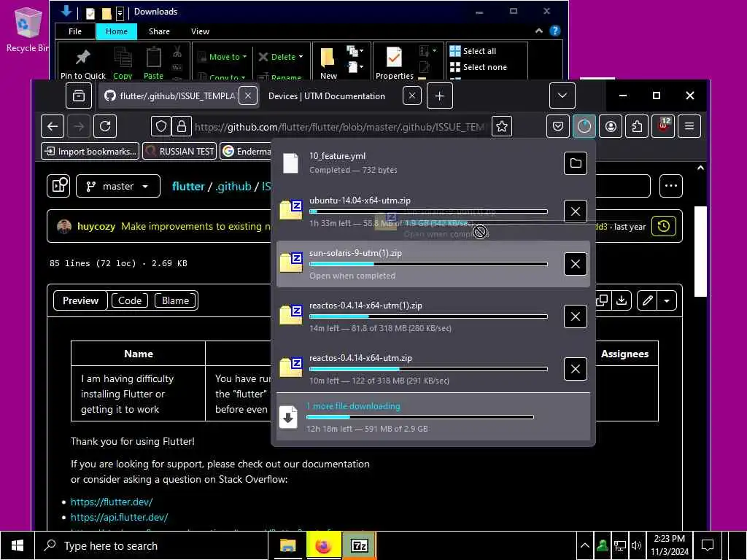Screen dimensions: 747x560
Task: Cancel the reactos-0.4.14-x64-utm.zip download
Action: coord(575,369)
